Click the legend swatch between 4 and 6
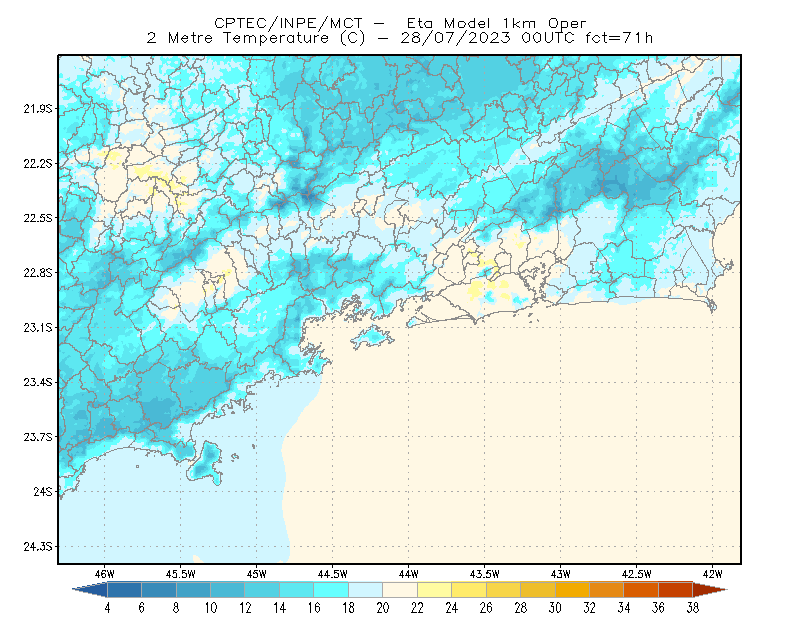800x618 pixels. pos(124,589)
